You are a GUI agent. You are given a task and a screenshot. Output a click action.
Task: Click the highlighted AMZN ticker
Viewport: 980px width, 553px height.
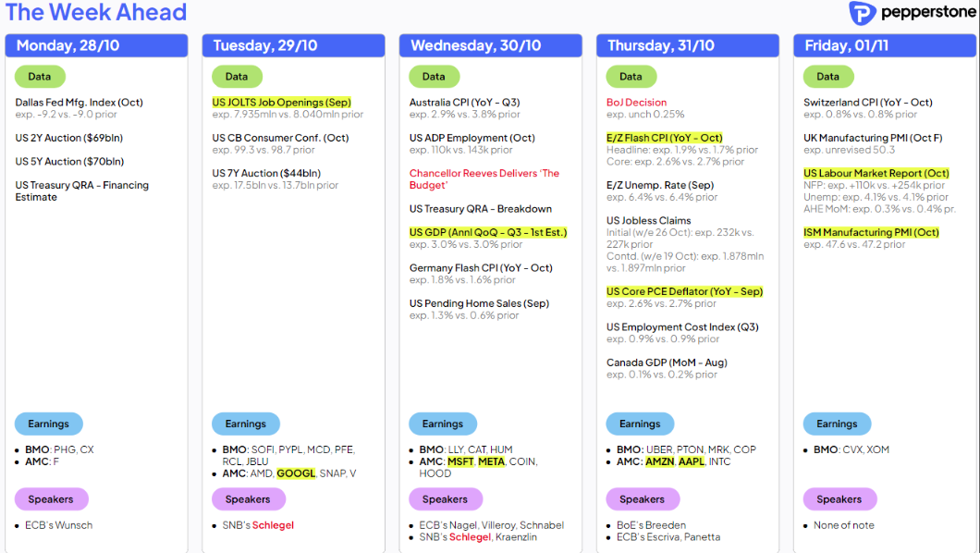(659, 461)
